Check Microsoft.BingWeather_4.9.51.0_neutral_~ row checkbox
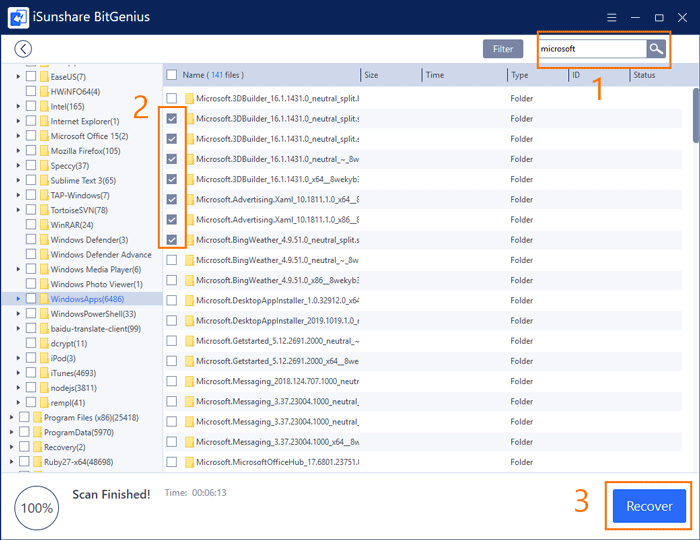Viewport: 700px width, 540px height. [x=171, y=260]
